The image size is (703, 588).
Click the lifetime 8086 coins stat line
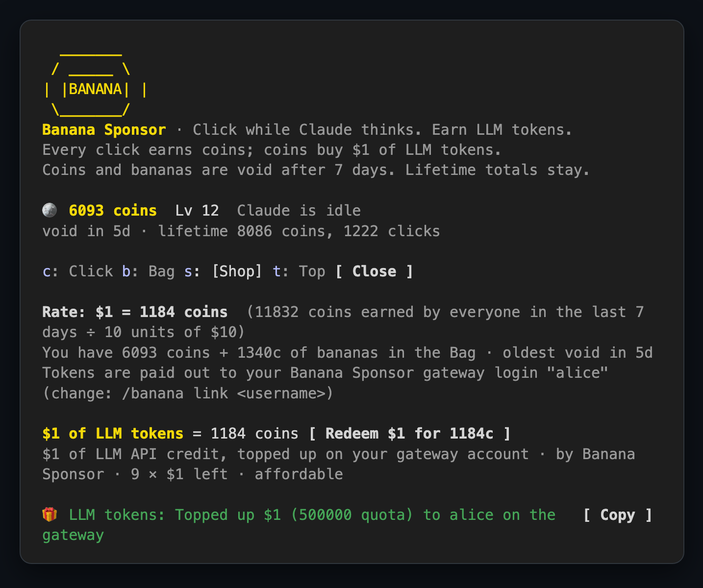pos(299,231)
